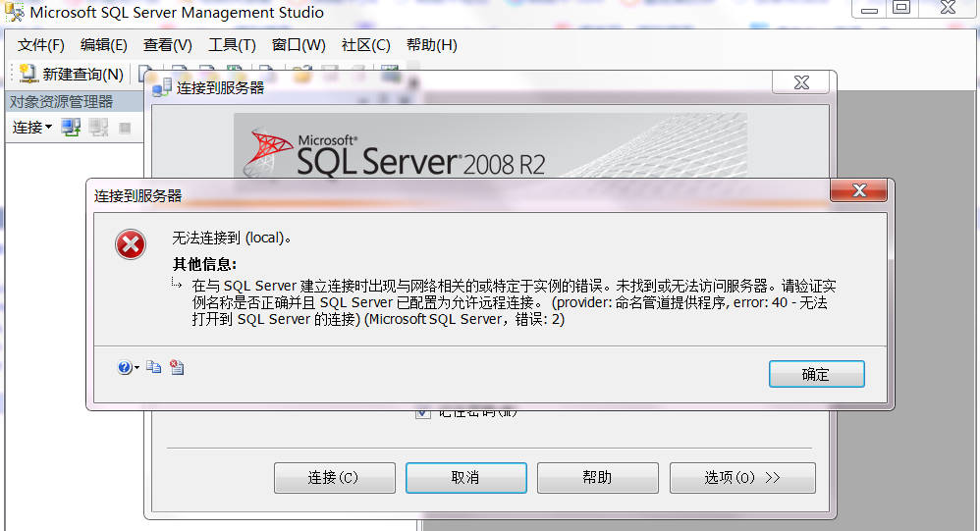Image resolution: width=980 pixels, height=531 pixels.
Task: Click the disconnect icon in Object Explorer toolbar
Action: coord(98,128)
